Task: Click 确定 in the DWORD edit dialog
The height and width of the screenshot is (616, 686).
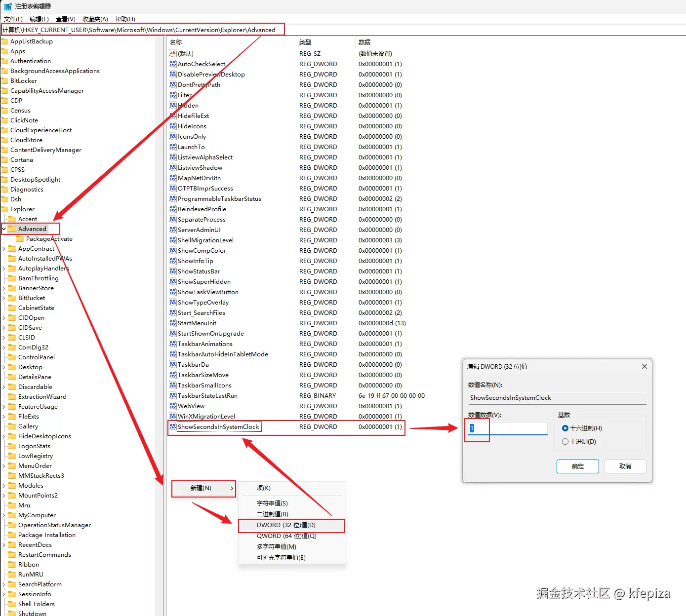Action: (x=578, y=466)
